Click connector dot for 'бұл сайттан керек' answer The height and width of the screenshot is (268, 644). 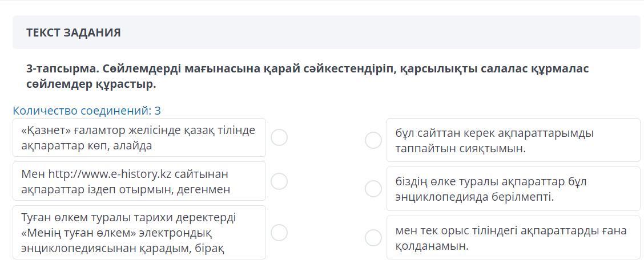[373, 140]
